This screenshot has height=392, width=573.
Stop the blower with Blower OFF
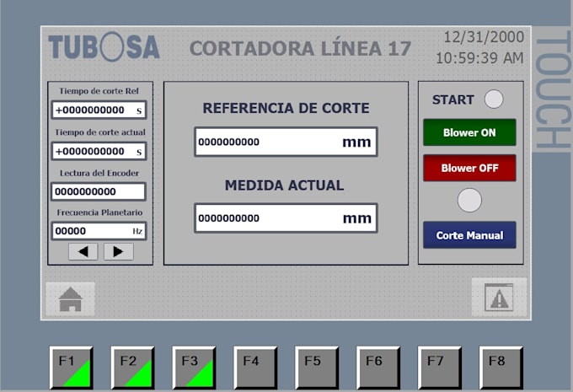pyautogui.click(x=469, y=168)
